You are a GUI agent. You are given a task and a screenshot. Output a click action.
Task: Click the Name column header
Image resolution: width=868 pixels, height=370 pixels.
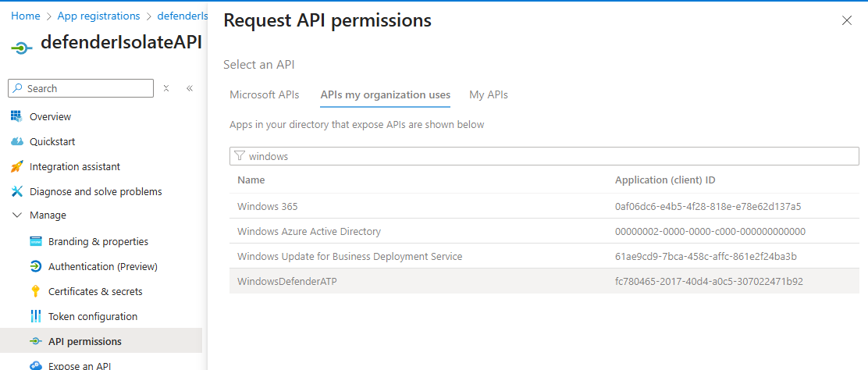coord(251,180)
